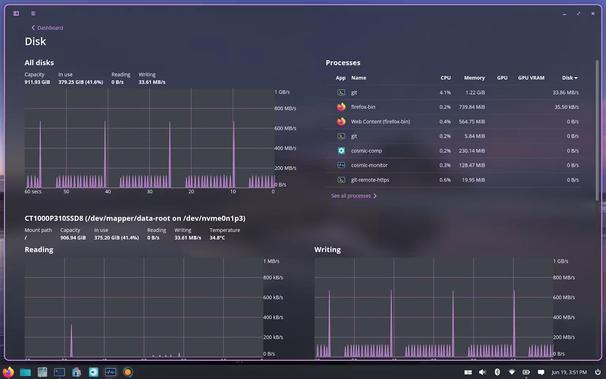Click the back chevron beside Dashboard
The width and height of the screenshot is (606, 379).
click(x=33, y=28)
